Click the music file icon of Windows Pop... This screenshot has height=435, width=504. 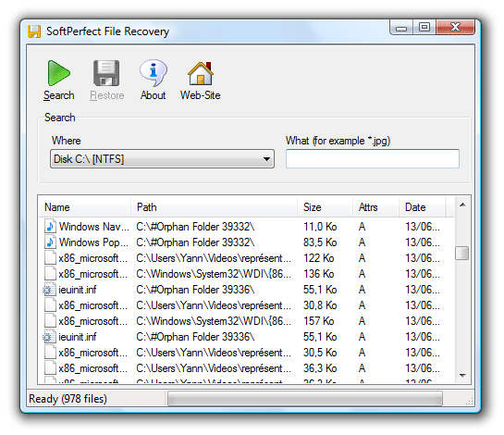point(50,242)
